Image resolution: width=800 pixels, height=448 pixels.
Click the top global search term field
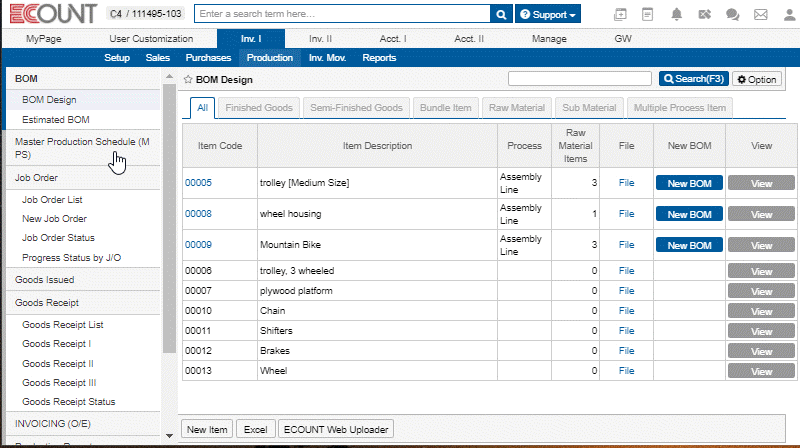pyautogui.click(x=342, y=14)
